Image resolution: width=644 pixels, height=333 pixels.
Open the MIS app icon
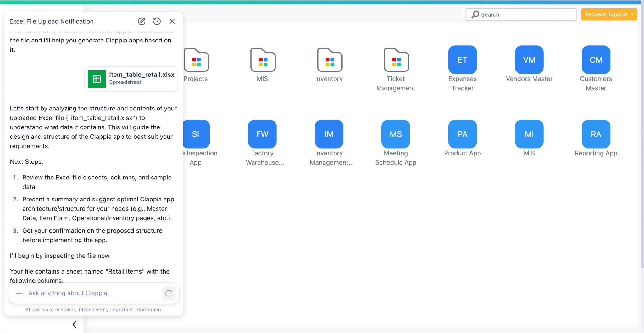[529, 134]
